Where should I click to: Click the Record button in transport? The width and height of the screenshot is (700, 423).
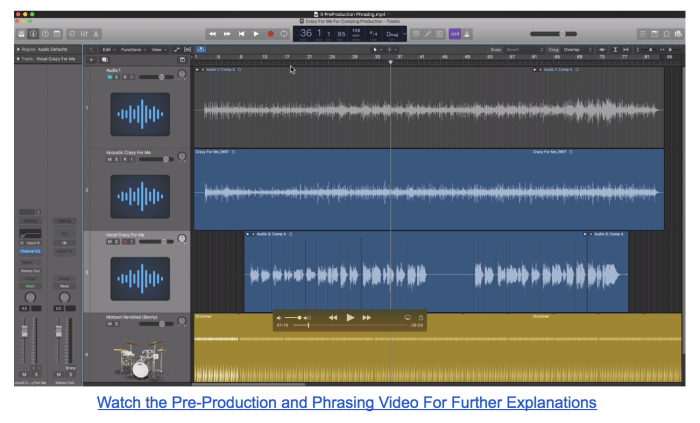tap(269, 33)
